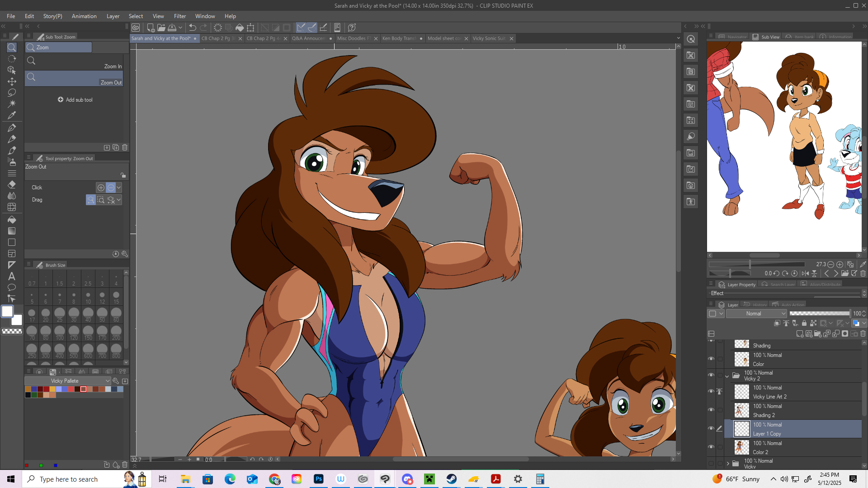Select the Move layer tool

pyautogui.click(x=12, y=81)
